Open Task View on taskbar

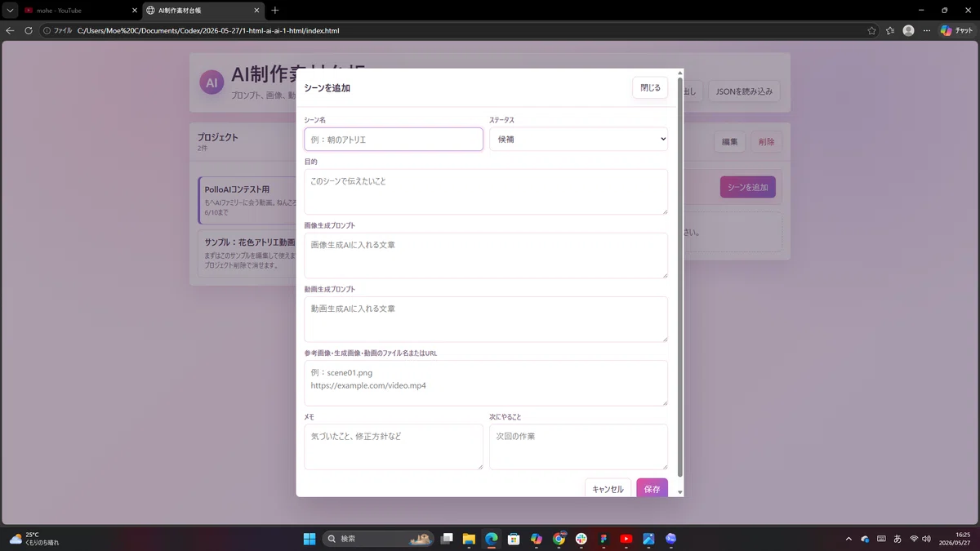pos(447,539)
